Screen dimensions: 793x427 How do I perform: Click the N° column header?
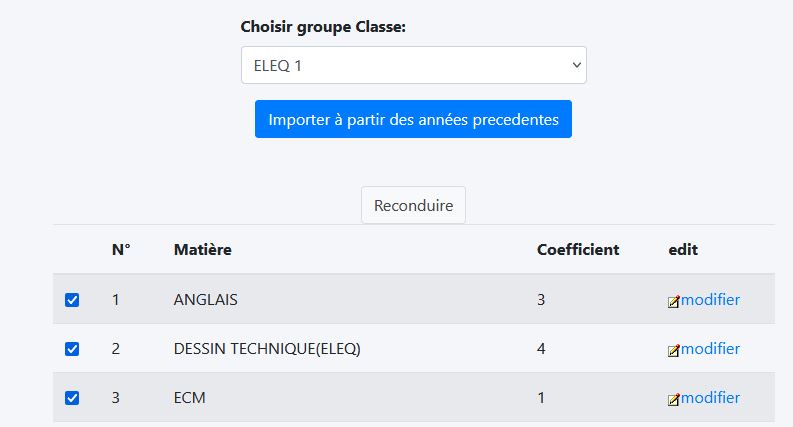121,249
